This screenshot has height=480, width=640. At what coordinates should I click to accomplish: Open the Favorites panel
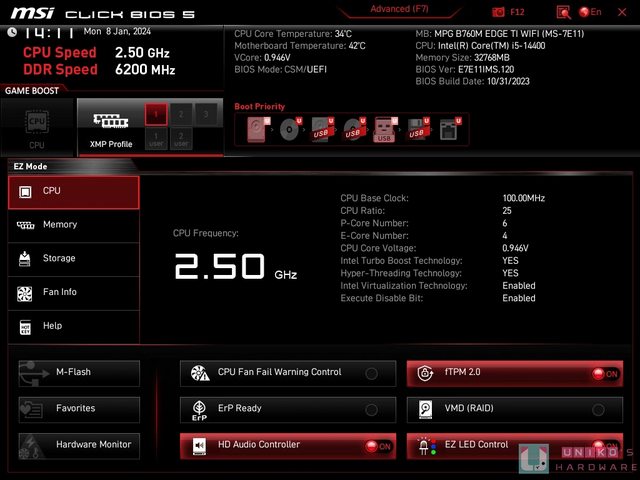(79, 409)
